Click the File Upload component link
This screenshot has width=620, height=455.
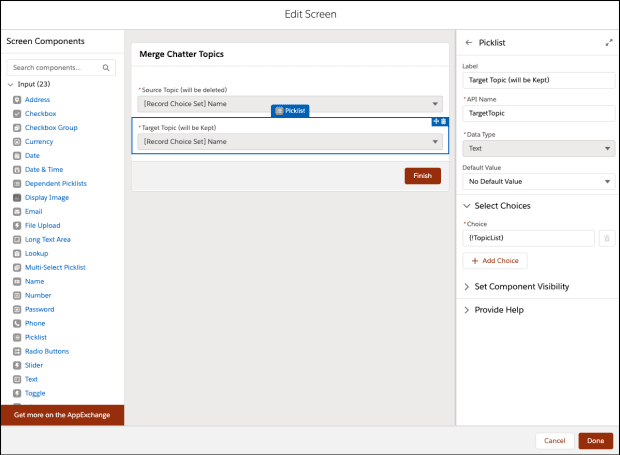(43, 226)
